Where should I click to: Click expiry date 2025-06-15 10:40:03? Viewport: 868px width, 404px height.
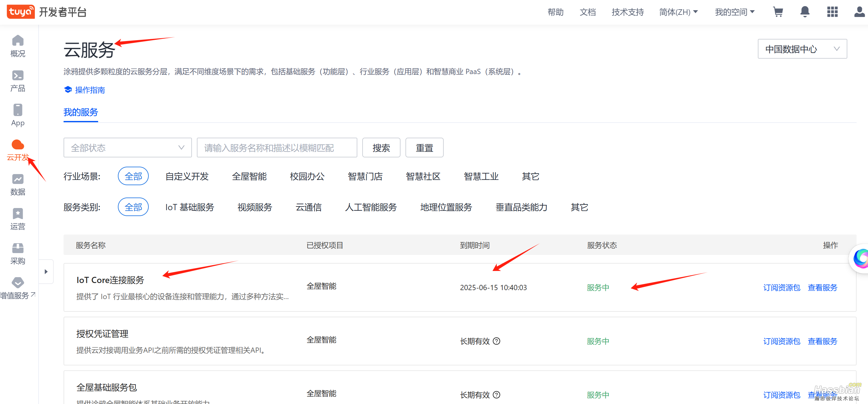tap(493, 287)
